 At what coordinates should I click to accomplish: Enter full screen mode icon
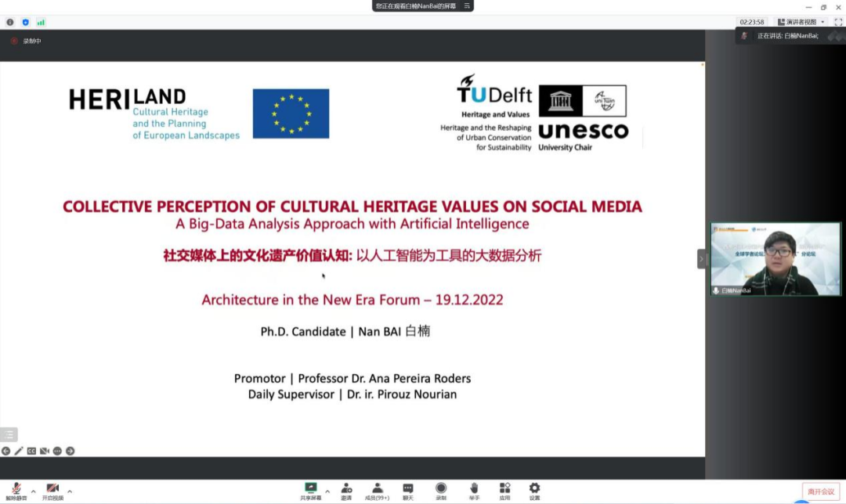click(837, 22)
